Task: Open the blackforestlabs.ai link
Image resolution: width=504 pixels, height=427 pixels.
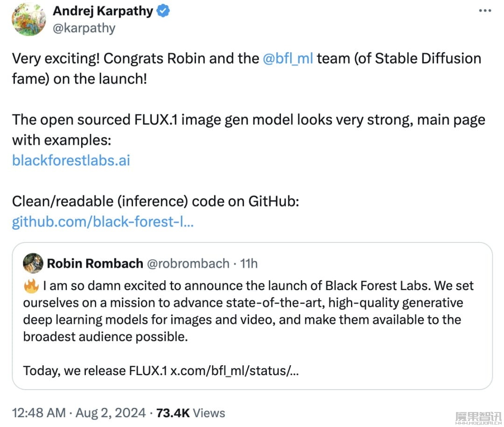Action: coord(71,160)
